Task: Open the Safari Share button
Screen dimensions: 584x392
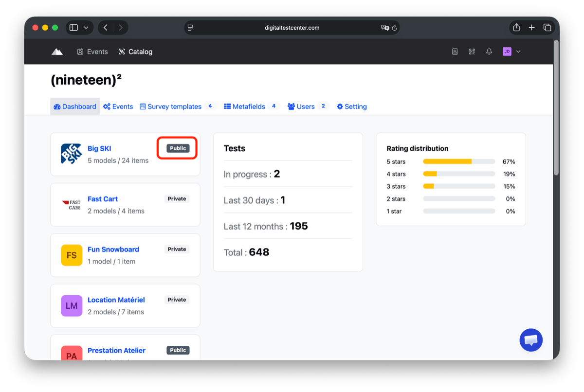Action: 516,28
